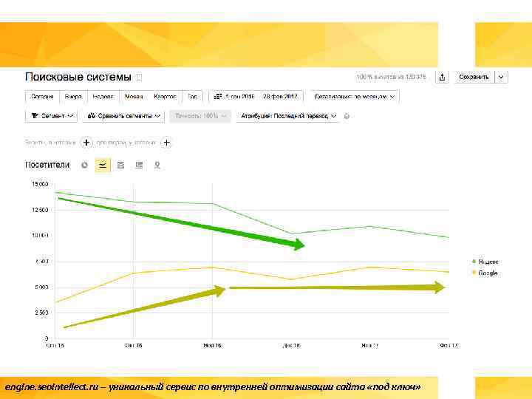Open dropdown arrow next to Сохранить
The image size is (532, 399).
[x=501, y=78]
